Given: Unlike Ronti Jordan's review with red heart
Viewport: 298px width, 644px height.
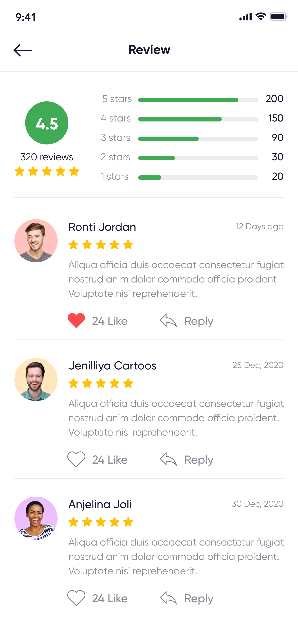Looking at the screenshot, I should click(x=76, y=320).
